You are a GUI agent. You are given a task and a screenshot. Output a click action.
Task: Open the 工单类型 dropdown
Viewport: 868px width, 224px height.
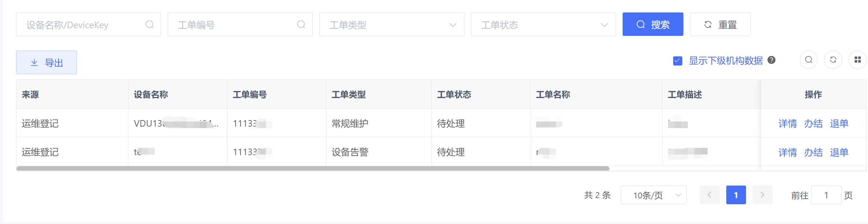click(392, 25)
